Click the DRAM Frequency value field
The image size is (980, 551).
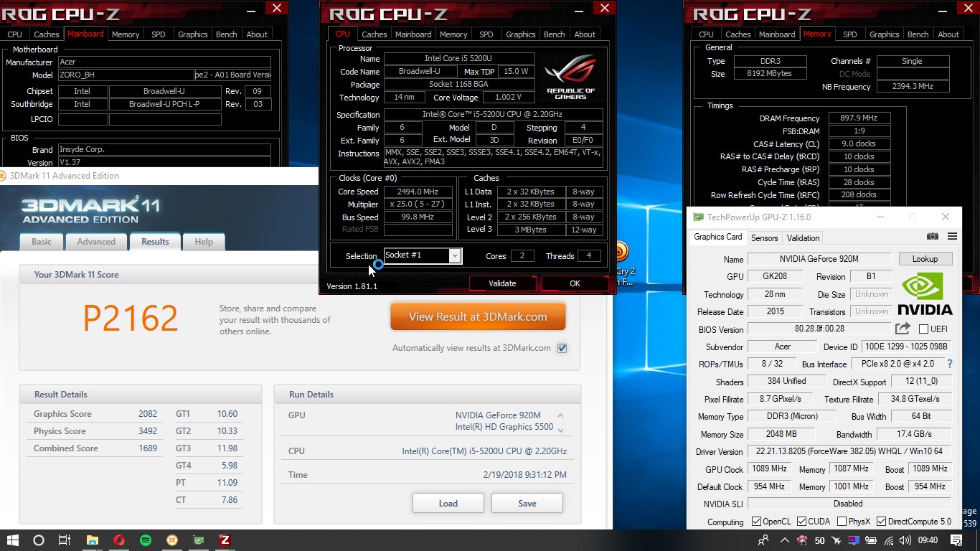tap(859, 118)
